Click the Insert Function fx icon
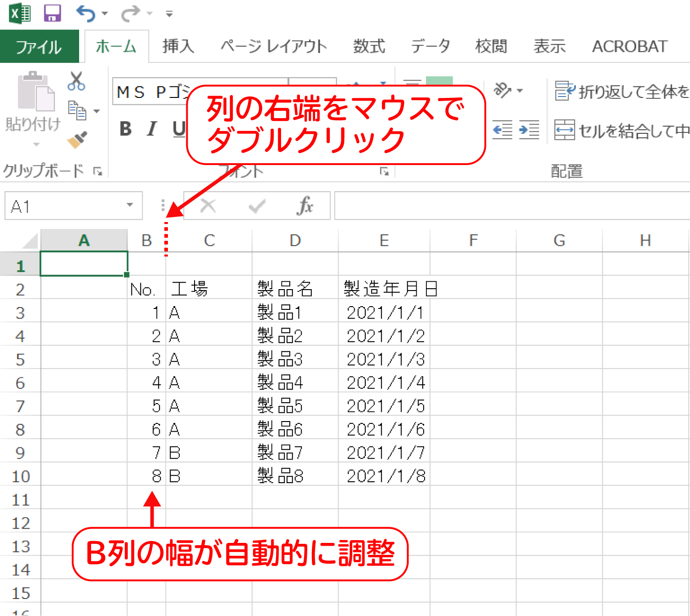690x616 pixels. coord(305,205)
